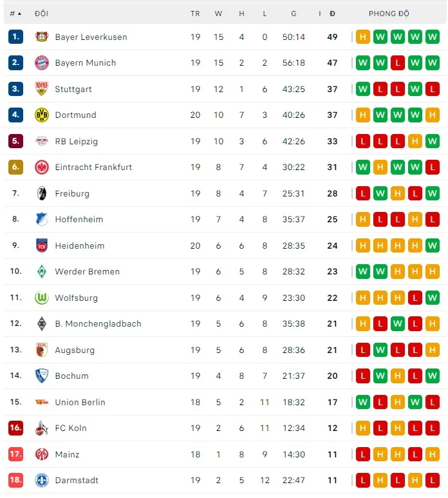Sort table by rank number column
The height and width of the screenshot is (498, 448).
coord(15,14)
